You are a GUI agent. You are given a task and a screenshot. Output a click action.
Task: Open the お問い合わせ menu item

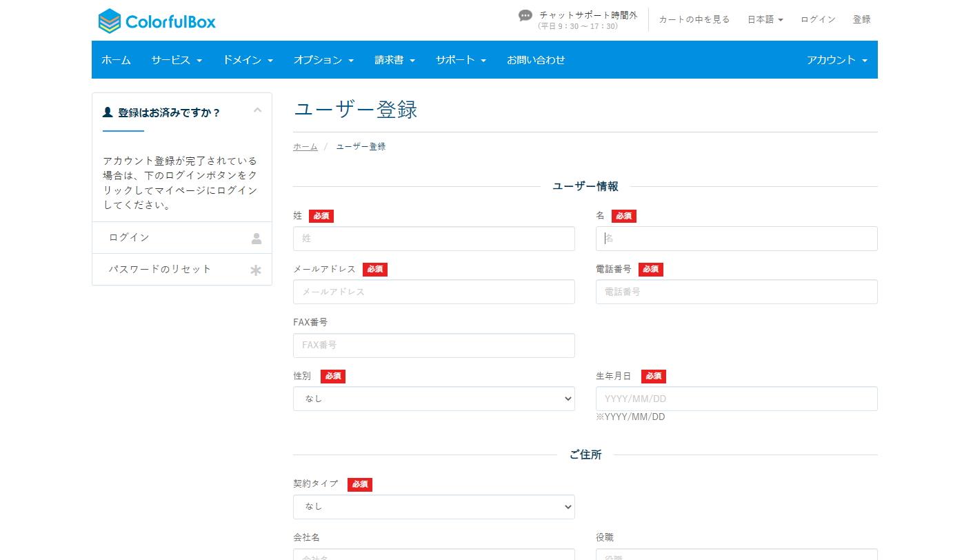coord(536,60)
